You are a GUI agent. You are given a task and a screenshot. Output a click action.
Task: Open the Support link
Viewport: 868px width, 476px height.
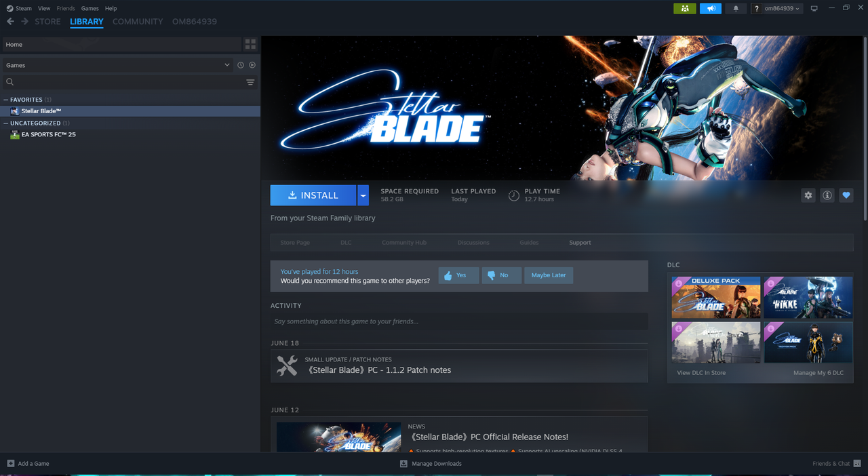580,243
